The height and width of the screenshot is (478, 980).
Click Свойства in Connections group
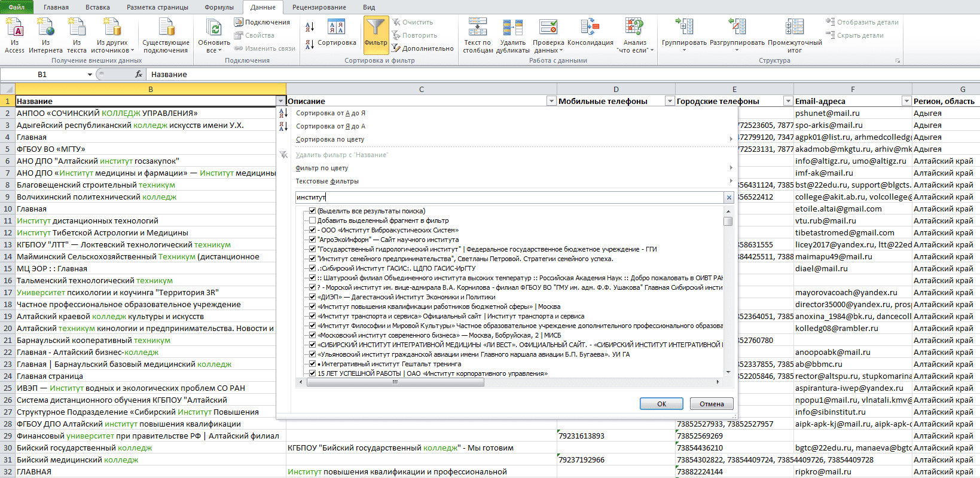click(255, 35)
